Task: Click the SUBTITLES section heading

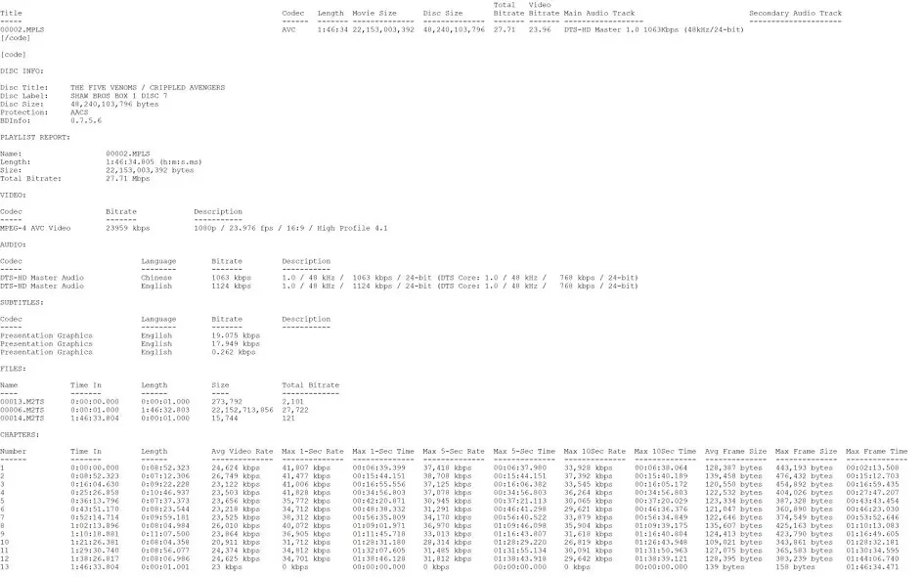Action: (22, 302)
